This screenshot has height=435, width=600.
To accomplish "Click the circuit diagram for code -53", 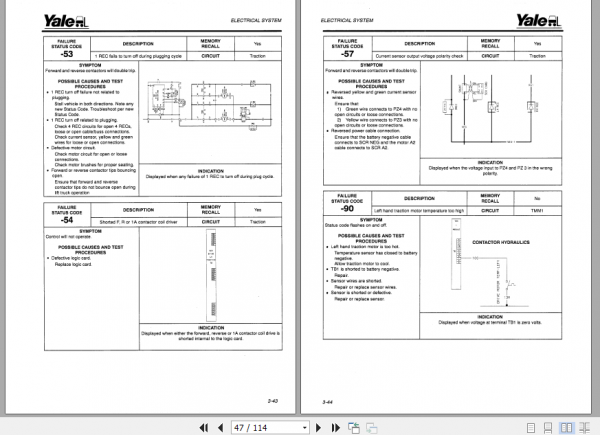I will coord(209,105).
